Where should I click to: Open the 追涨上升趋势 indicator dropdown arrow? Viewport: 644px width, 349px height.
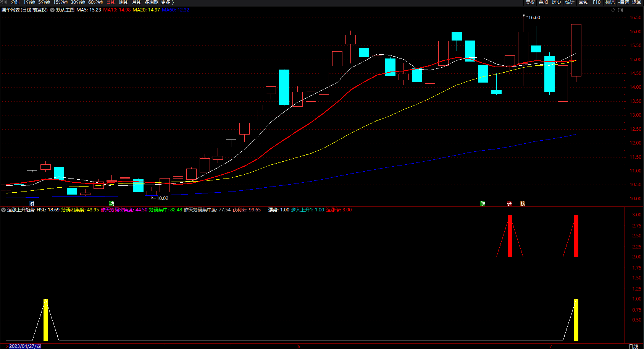3,210
